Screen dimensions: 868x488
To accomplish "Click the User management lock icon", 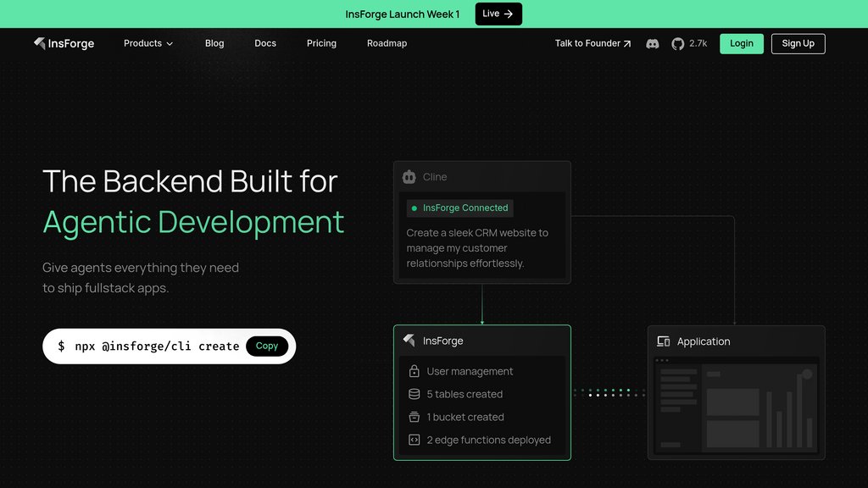I will tap(415, 371).
